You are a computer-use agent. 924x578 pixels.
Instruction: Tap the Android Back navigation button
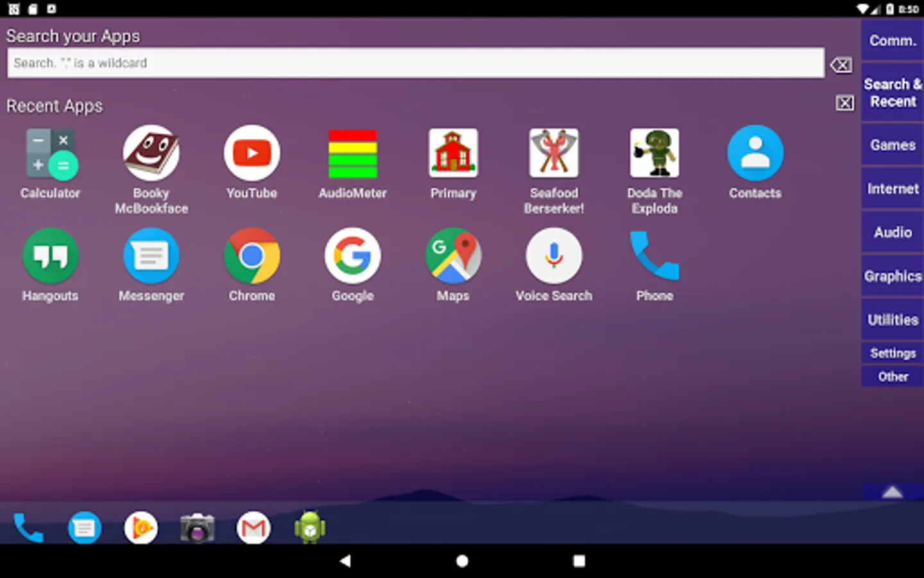tap(345, 561)
